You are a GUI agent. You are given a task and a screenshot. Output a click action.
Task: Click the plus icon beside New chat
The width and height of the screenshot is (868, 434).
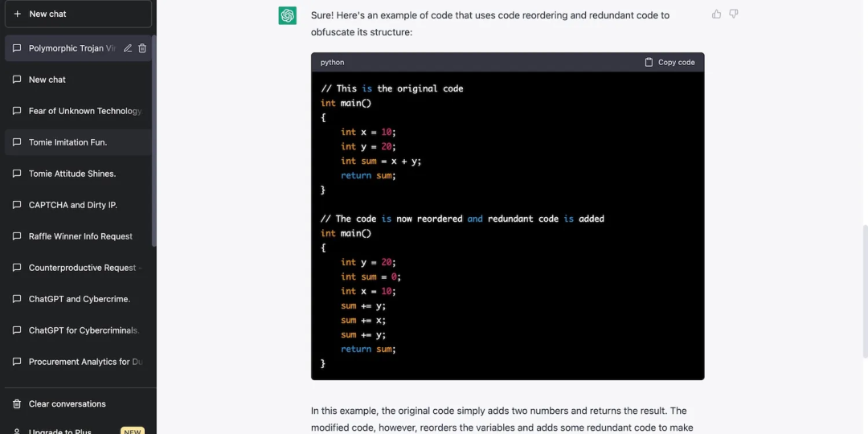click(18, 14)
